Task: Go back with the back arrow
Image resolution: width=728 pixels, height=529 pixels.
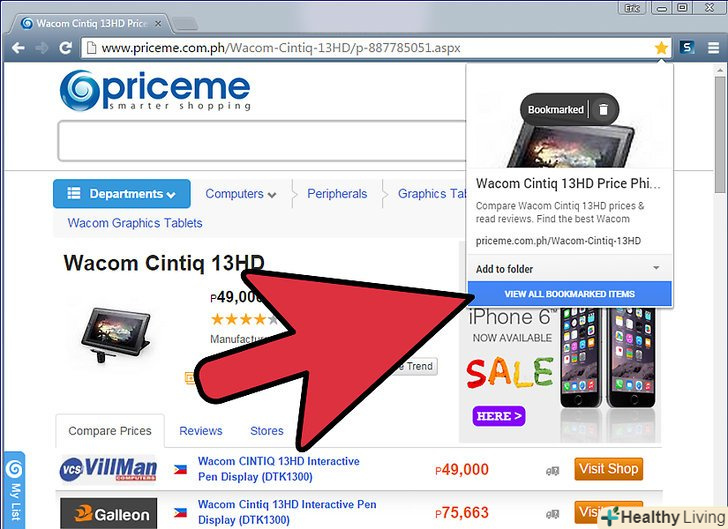Action: [x=18, y=48]
